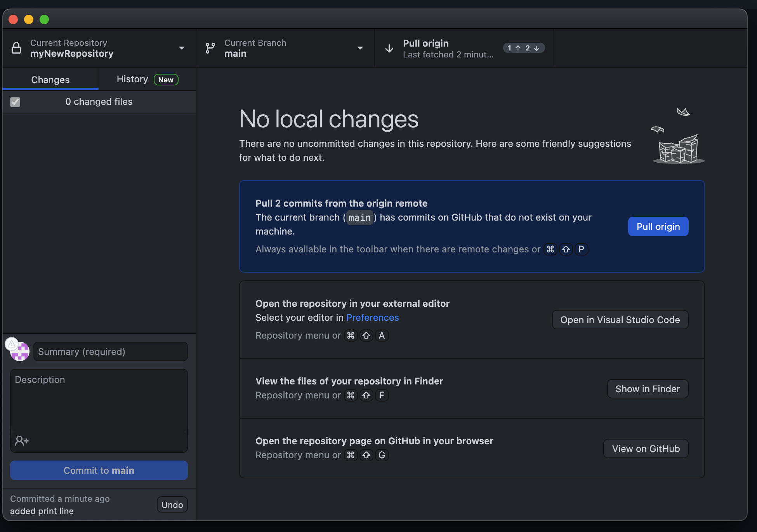Switch to the History tab
757x532 pixels.
click(x=148, y=80)
